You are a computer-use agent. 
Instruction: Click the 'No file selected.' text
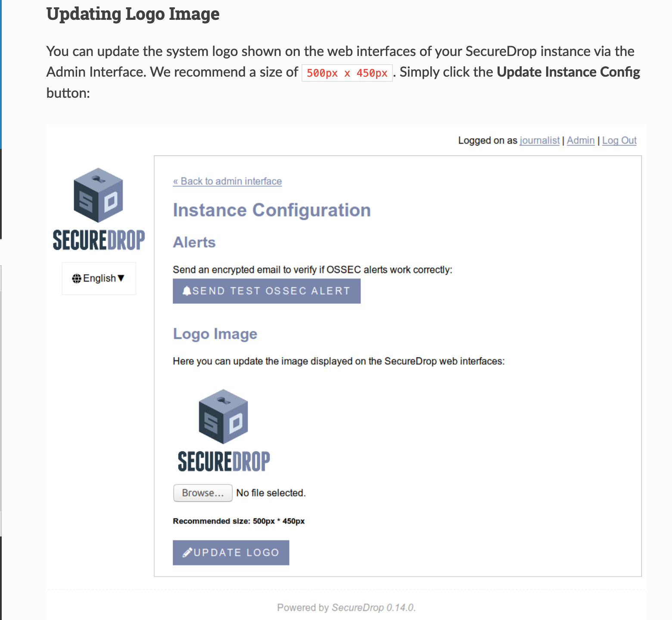(271, 493)
